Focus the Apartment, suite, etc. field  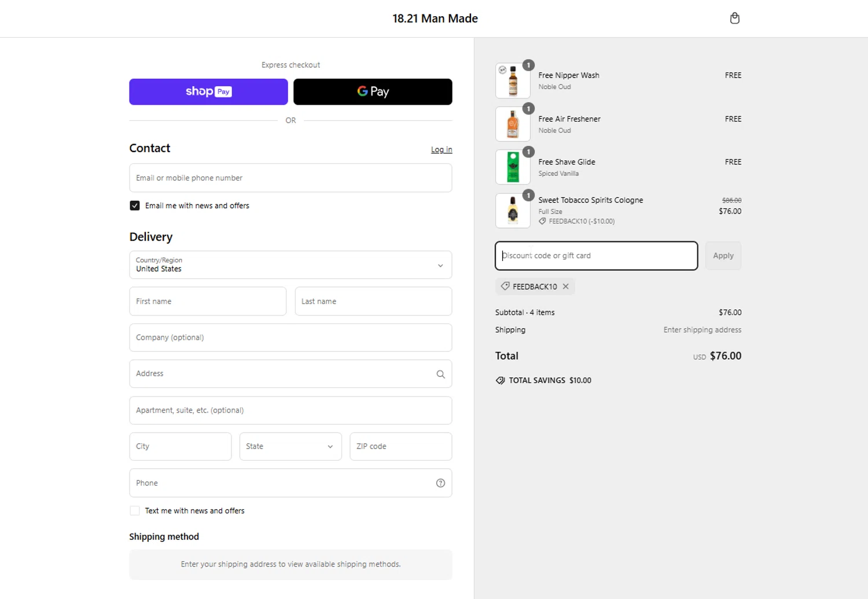click(x=290, y=410)
